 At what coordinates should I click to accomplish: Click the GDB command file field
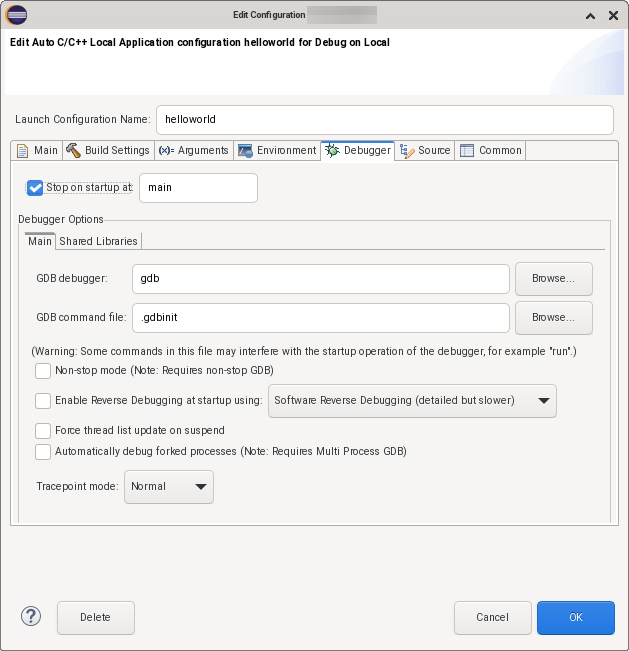click(x=321, y=318)
